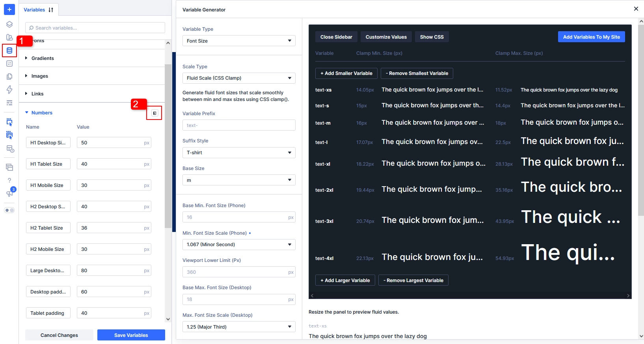The image size is (644, 344).
Task: Click the Cancel Changes button
Action: (x=59, y=335)
